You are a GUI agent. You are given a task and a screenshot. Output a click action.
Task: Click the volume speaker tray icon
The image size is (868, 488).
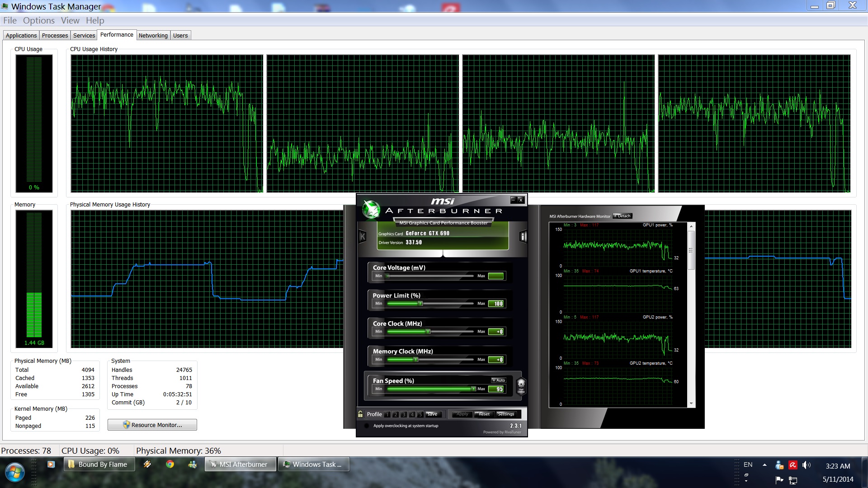point(806,465)
